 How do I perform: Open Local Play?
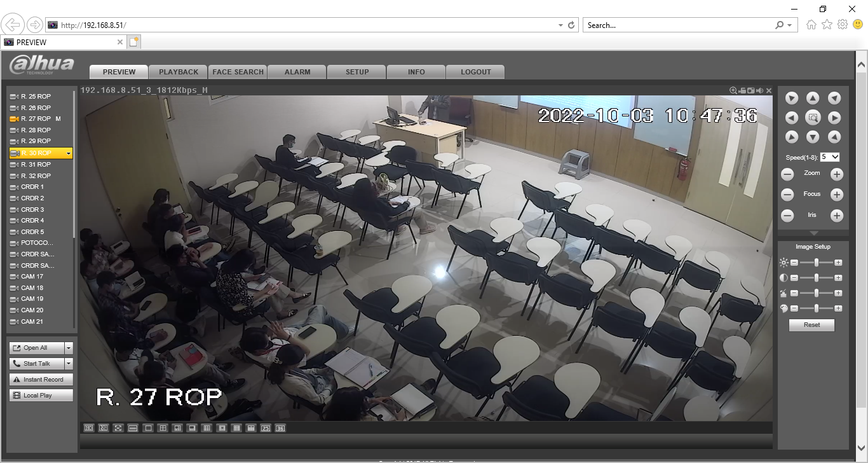pyautogui.click(x=41, y=396)
